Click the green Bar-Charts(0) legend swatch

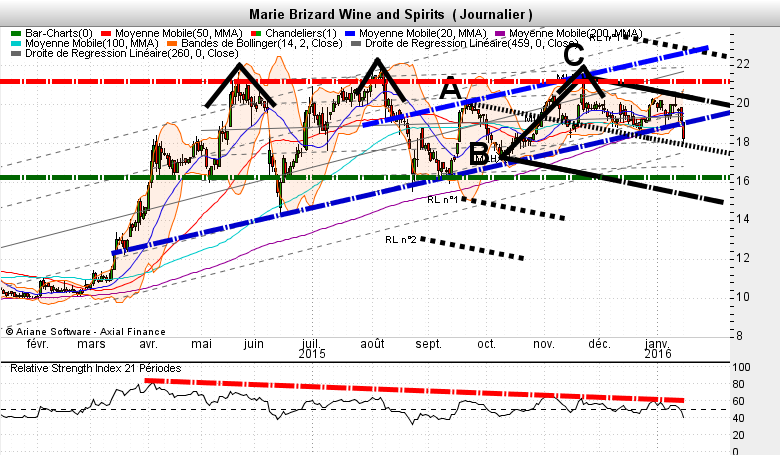(16, 33)
